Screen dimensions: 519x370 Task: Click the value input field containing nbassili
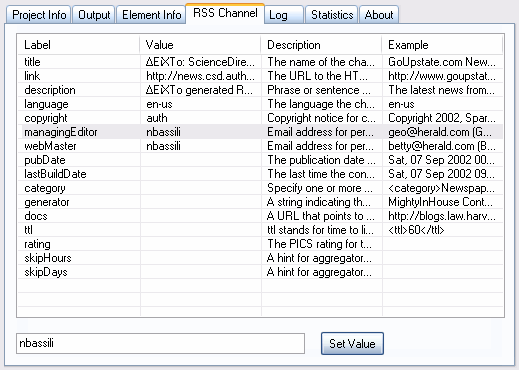click(x=160, y=343)
